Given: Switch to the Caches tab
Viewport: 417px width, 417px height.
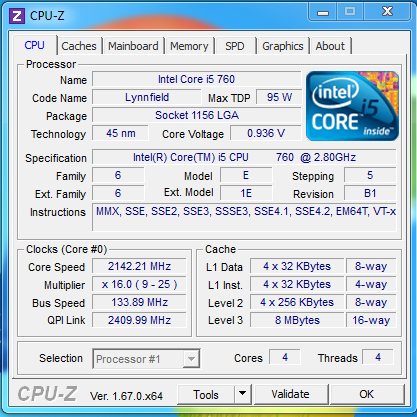Looking at the screenshot, I should [79, 46].
